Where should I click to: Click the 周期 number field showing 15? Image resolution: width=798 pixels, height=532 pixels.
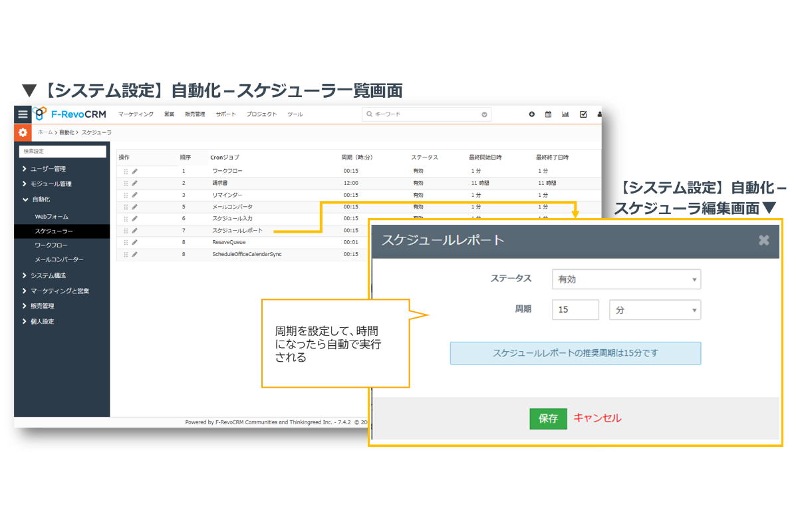click(x=575, y=310)
